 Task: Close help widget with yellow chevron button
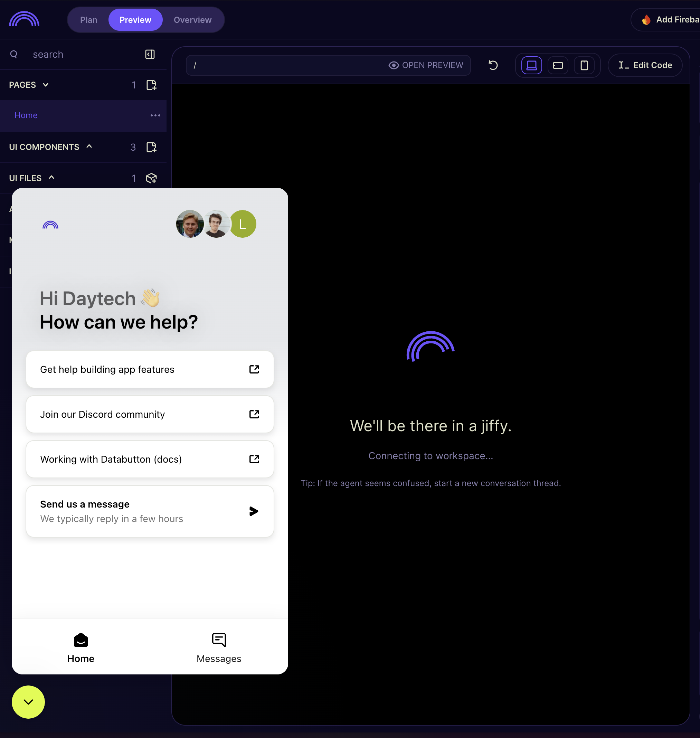28,702
